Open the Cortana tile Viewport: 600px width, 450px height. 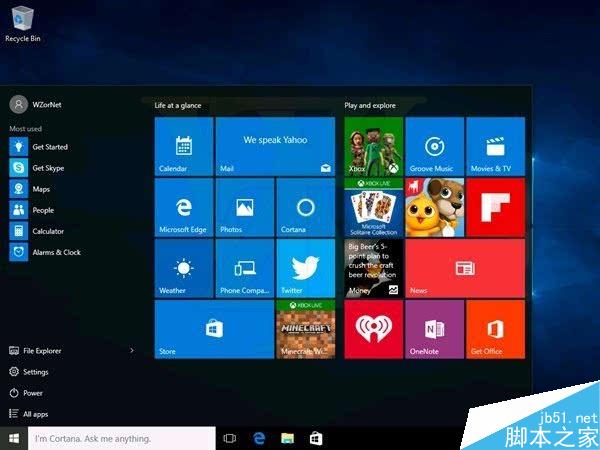305,207
